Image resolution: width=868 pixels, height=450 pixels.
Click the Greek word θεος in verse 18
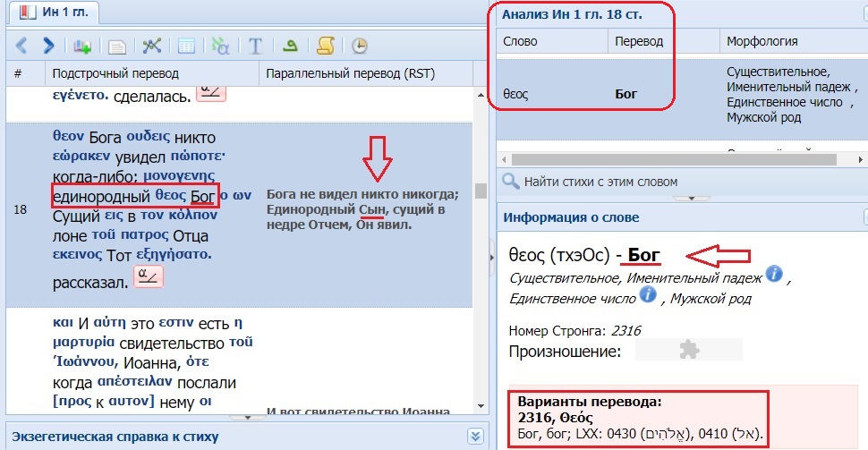pos(169,194)
